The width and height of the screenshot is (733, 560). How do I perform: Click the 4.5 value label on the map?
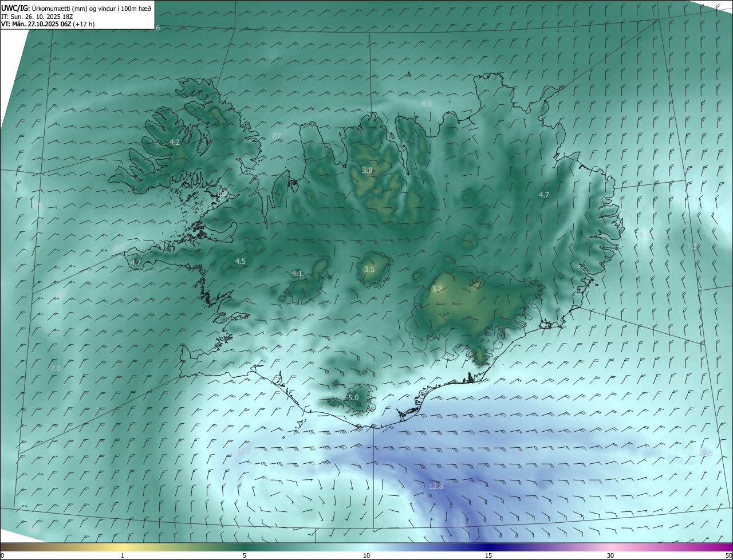tap(241, 261)
